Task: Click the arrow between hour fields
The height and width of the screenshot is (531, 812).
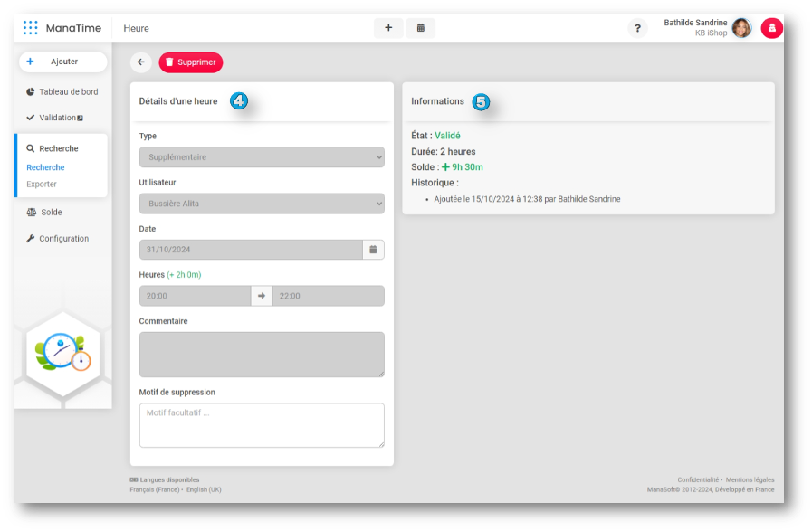Action: 262,296
